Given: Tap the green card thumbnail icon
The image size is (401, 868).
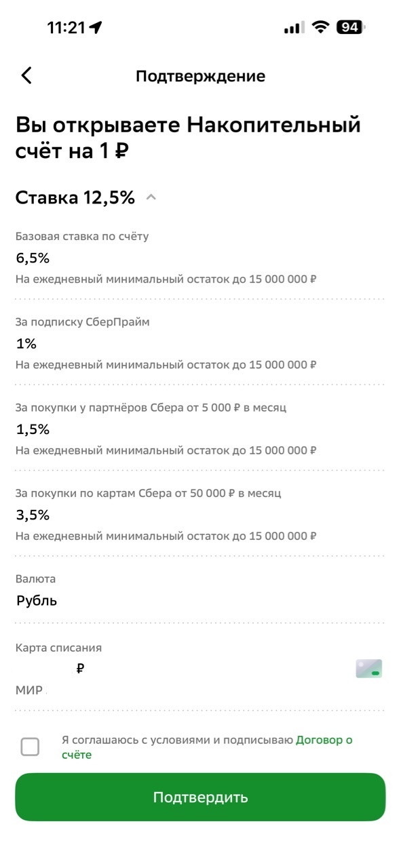Looking at the screenshot, I should coord(369,669).
